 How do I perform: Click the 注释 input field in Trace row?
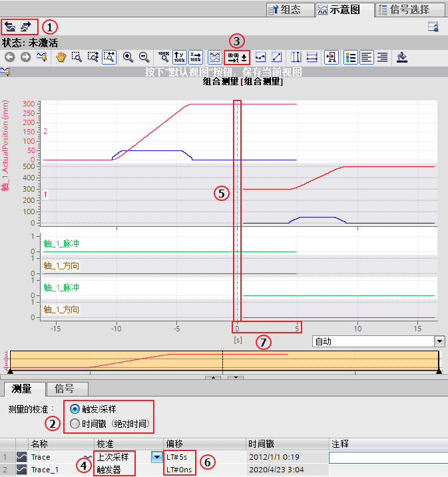[x=388, y=457]
